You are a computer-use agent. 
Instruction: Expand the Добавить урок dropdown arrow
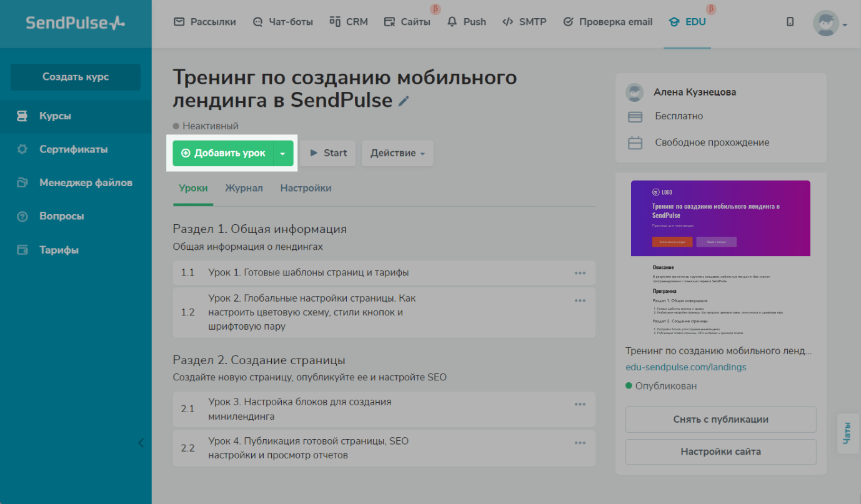tap(283, 154)
